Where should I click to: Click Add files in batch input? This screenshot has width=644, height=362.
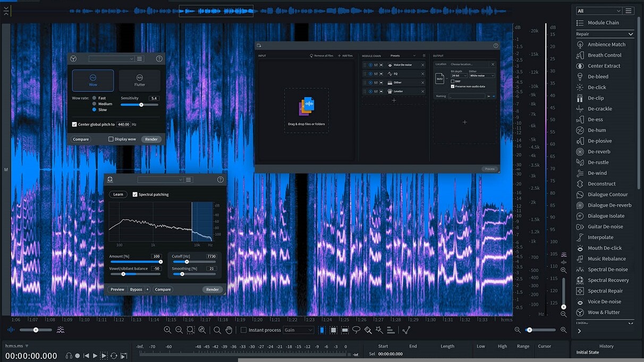pos(345,56)
